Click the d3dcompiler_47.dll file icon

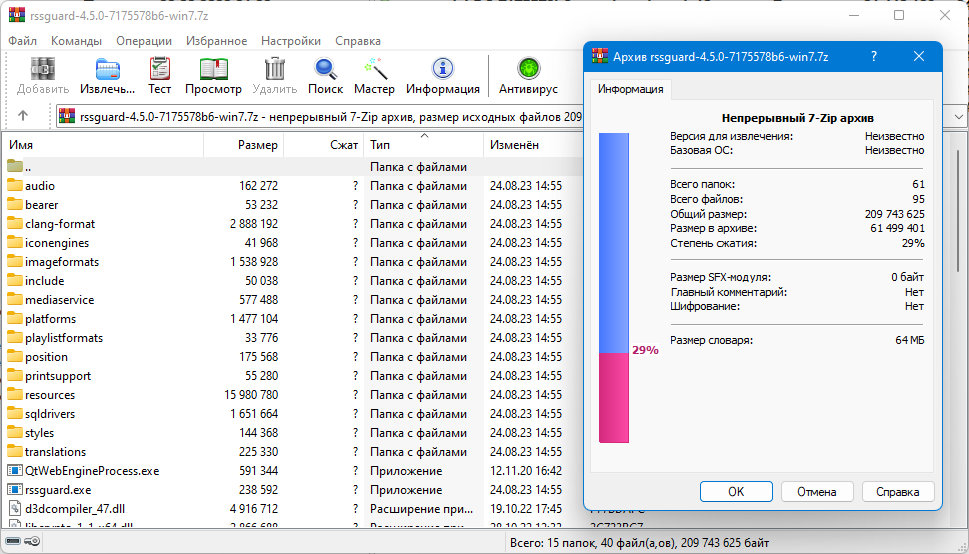[15, 509]
